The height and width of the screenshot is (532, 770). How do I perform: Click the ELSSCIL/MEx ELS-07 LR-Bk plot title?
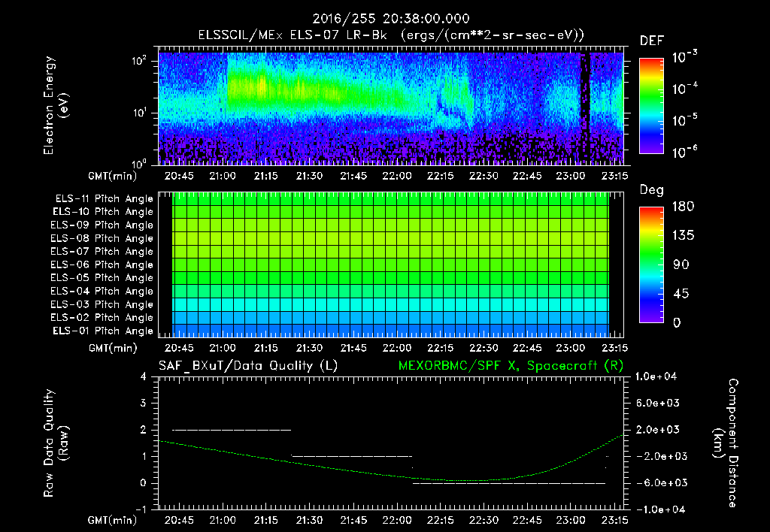(x=391, y=35)
